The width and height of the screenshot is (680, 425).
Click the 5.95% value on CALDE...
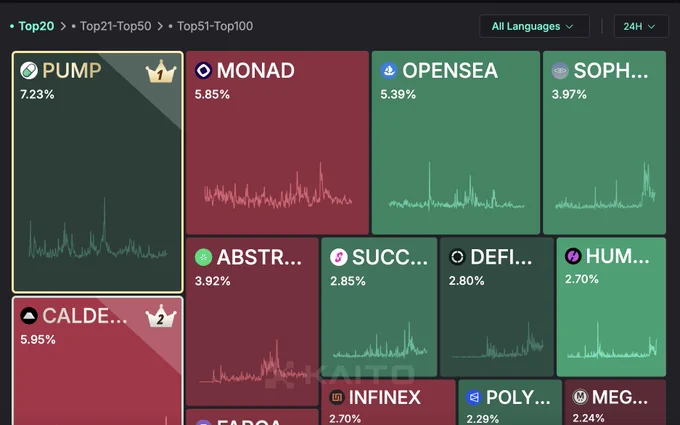pos(38,340)
